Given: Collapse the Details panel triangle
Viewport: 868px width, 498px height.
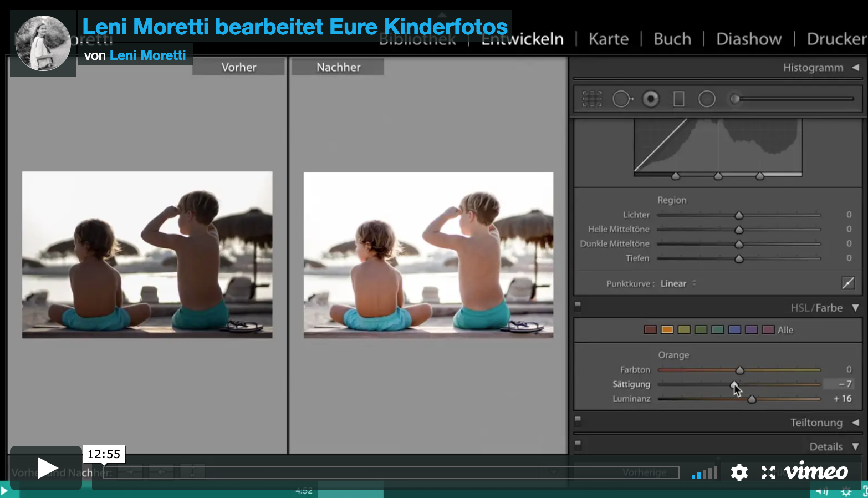Looking at the screenshot, I should click(855, 446).
